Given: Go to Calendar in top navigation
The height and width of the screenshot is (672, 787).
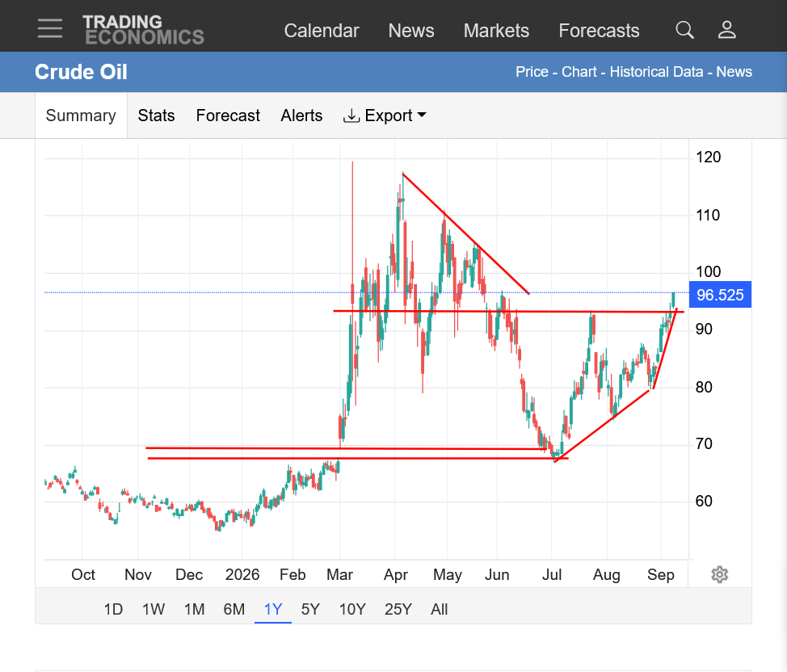Looking at the screenshot, I should (322, 31).
